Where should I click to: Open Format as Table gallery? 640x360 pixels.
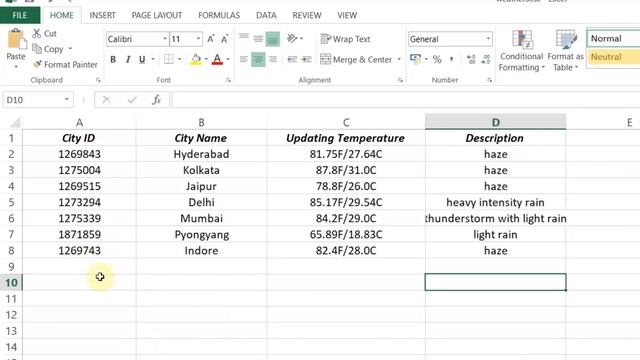tap(566, 51)
